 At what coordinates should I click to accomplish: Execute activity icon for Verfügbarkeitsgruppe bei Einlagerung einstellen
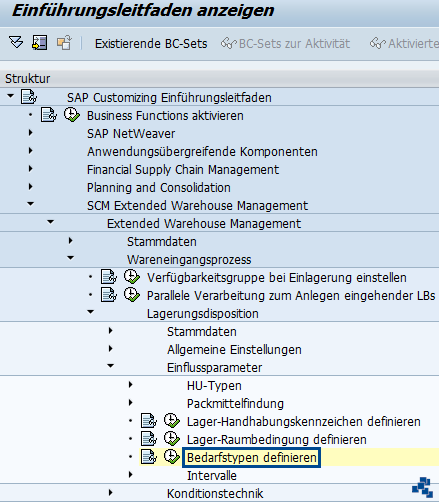click(x=132, y=277)
